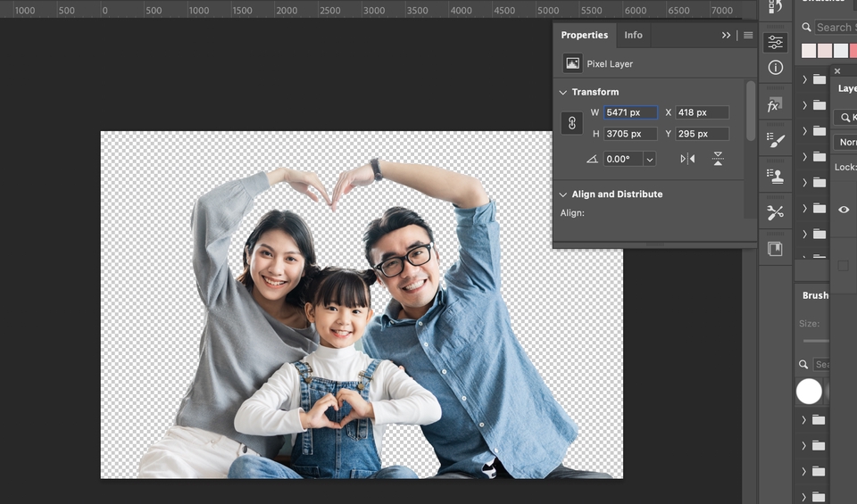Collapse the Properties panel with double-arrow icon
The image size is (857, 504).
pyautogui.click(x=726, y=36)
